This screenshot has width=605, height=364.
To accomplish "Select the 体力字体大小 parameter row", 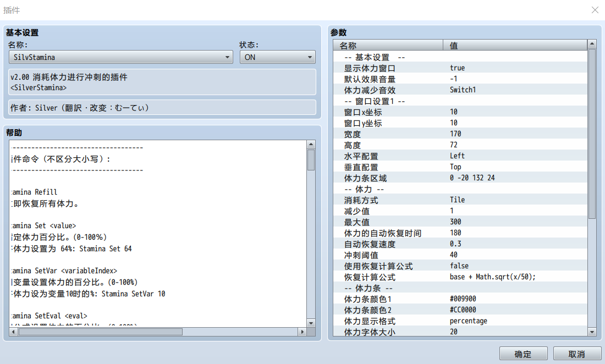I will point(460,332).
